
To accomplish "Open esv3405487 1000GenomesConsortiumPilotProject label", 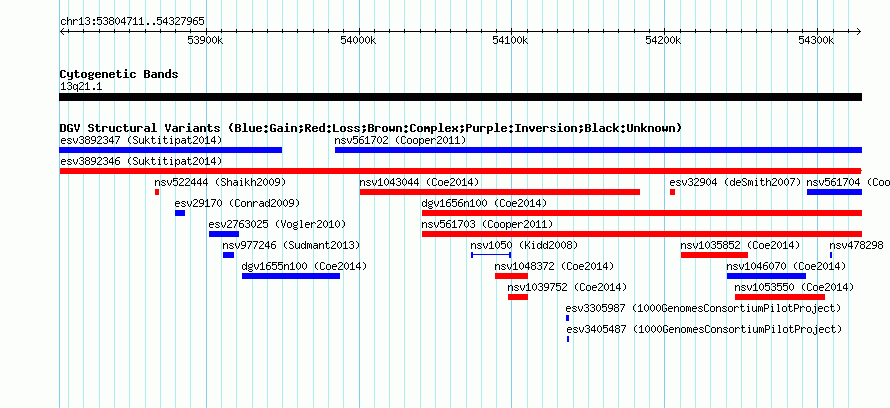I will pyautogui.click(x=703, y=329).
